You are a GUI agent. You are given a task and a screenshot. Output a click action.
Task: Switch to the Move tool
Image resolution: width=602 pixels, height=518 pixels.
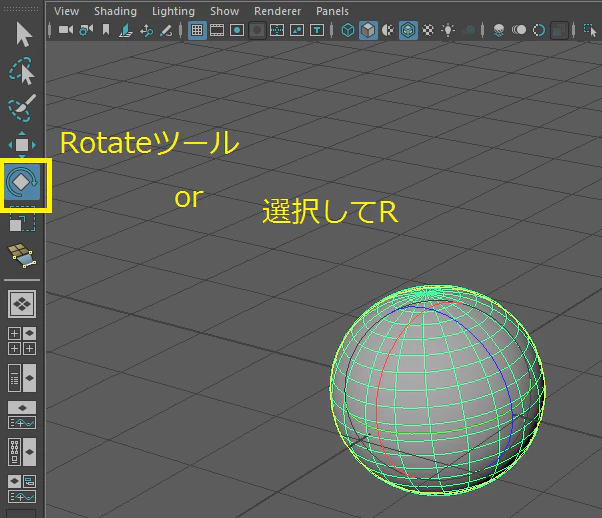(22, 145)
